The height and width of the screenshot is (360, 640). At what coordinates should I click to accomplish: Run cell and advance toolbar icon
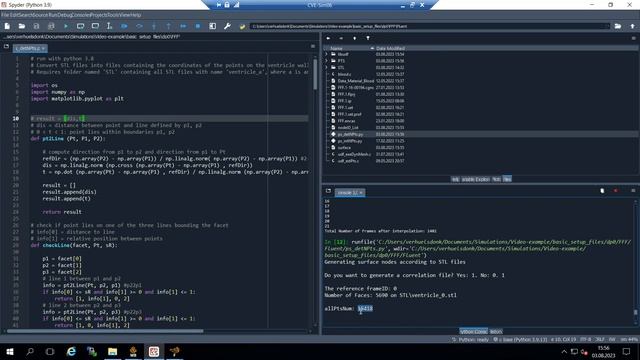click(x=95, y=26)
